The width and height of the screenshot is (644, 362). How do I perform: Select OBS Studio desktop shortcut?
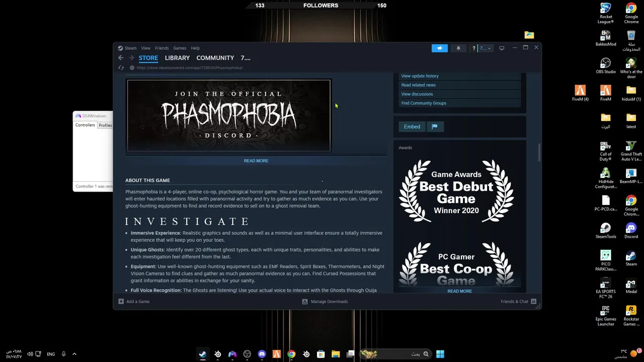[x=606, y=66]
